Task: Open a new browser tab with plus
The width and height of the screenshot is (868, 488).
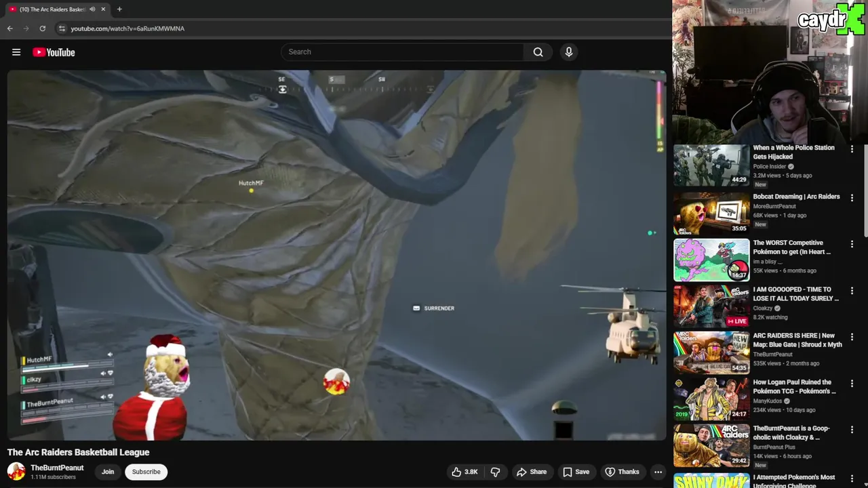Action: (119, 9)
